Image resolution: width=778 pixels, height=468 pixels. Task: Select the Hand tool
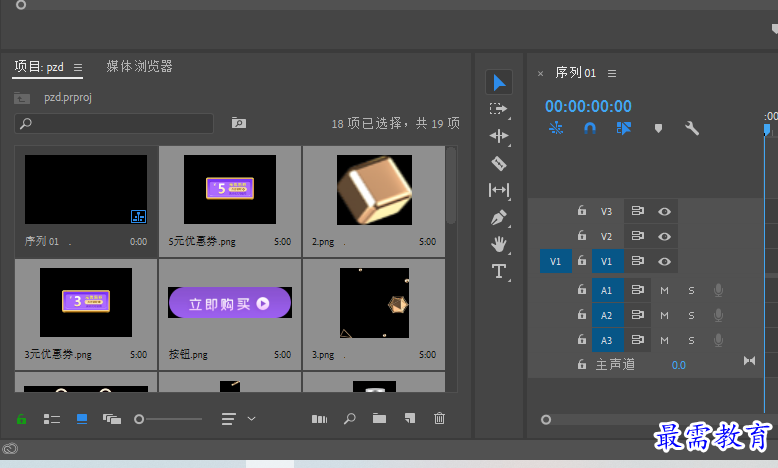point(499,244)
